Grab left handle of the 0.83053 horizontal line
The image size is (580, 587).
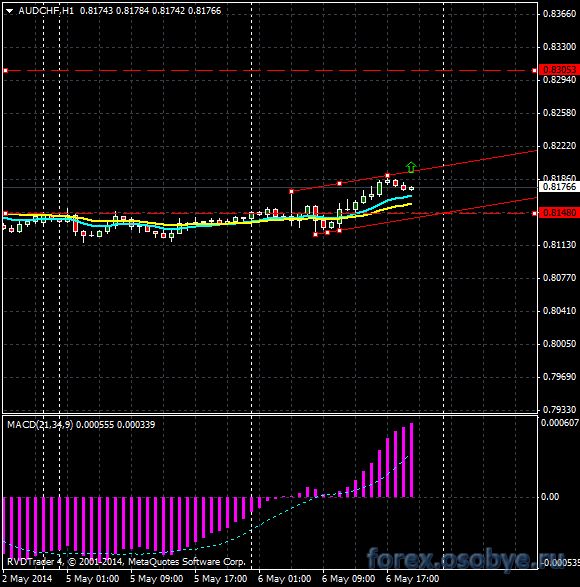click(x=5, y=70)
